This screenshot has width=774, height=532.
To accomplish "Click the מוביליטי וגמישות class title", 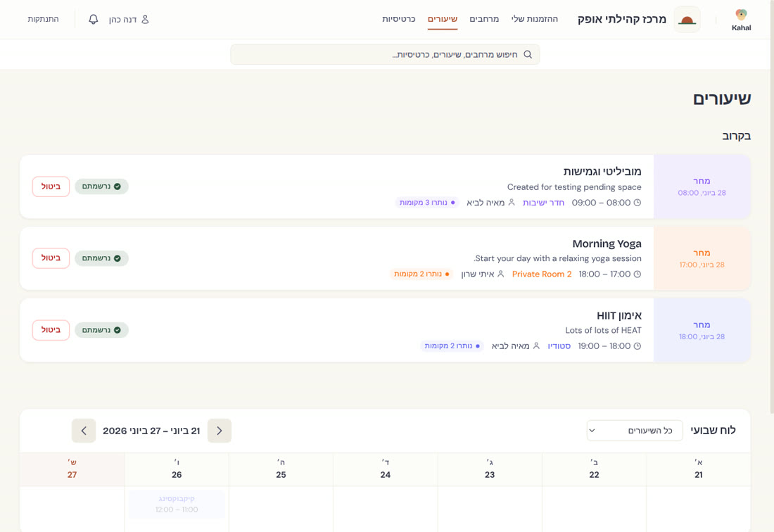I will [602, 171].
